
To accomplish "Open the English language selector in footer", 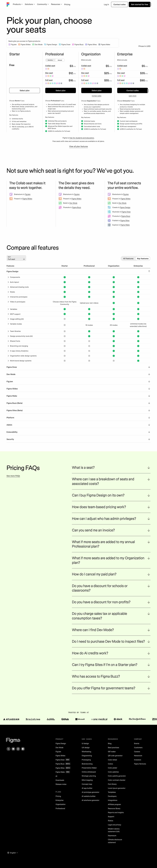I will 12,853.
